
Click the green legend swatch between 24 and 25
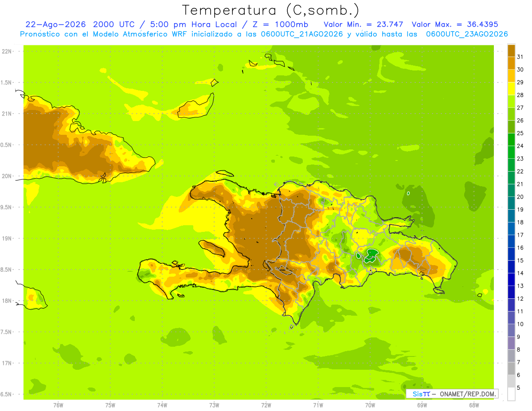(511, 140)
